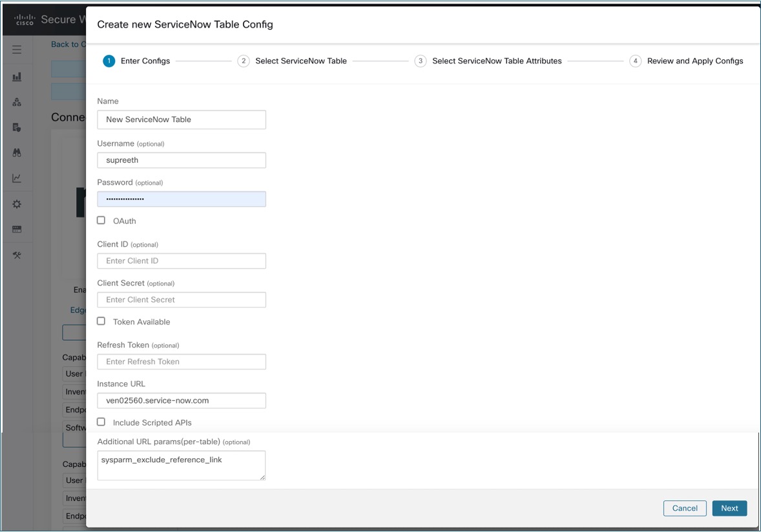Open the investigate binoculars sidebar icon
The image size is (761, 532).
click(17, 153)
